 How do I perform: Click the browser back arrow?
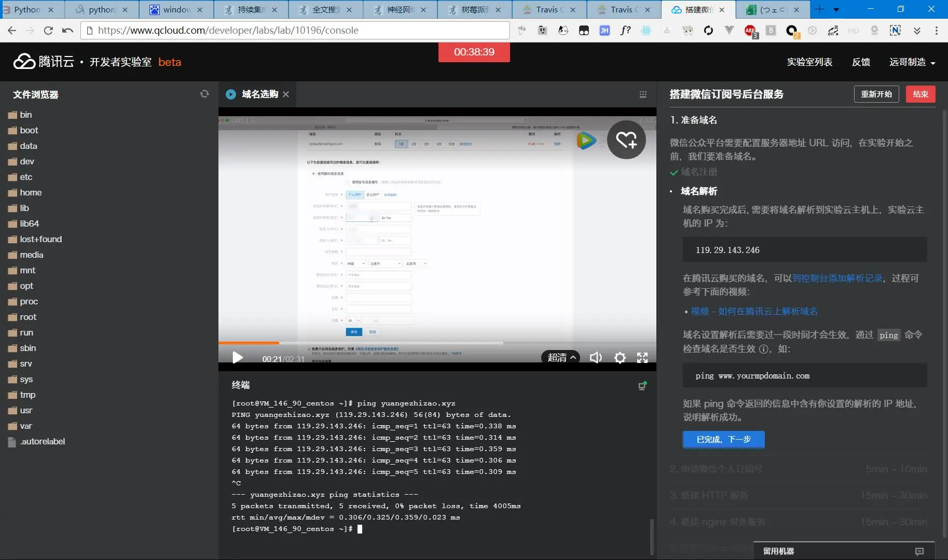(12, 31)
